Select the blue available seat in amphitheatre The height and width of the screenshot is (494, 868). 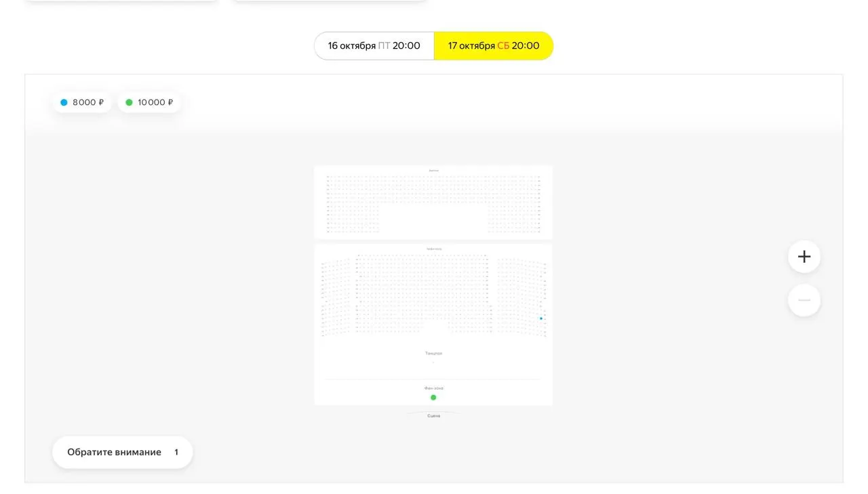541,318
